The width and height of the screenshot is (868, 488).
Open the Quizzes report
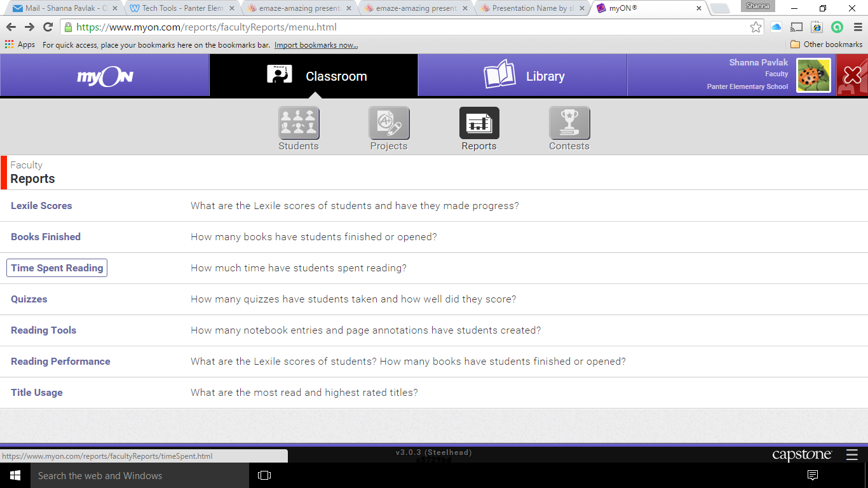[29, 299]
